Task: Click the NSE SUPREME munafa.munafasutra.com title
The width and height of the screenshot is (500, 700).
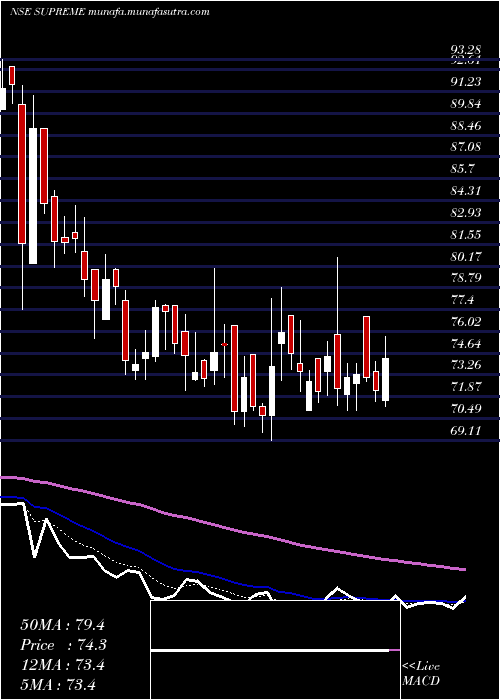Action: pos(109,12)
